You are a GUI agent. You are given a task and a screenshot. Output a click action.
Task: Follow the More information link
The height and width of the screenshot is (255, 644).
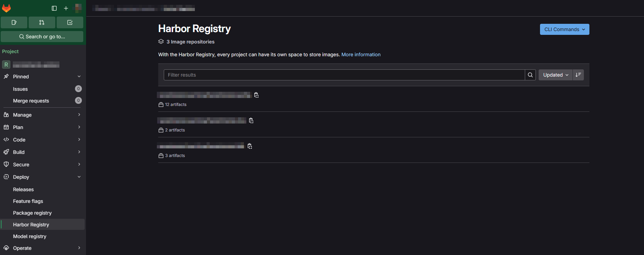pyautogui.click(x=361, y=55)
